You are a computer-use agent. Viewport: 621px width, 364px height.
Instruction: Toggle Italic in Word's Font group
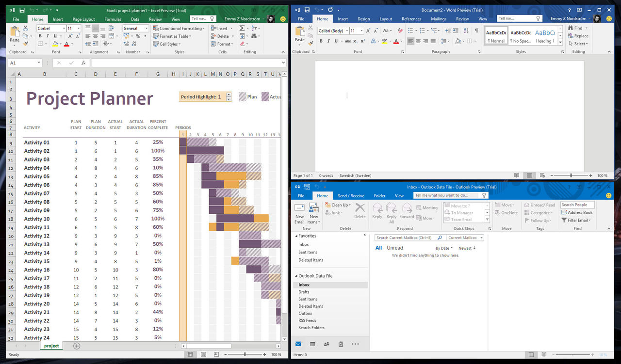[x=328, y=41]
